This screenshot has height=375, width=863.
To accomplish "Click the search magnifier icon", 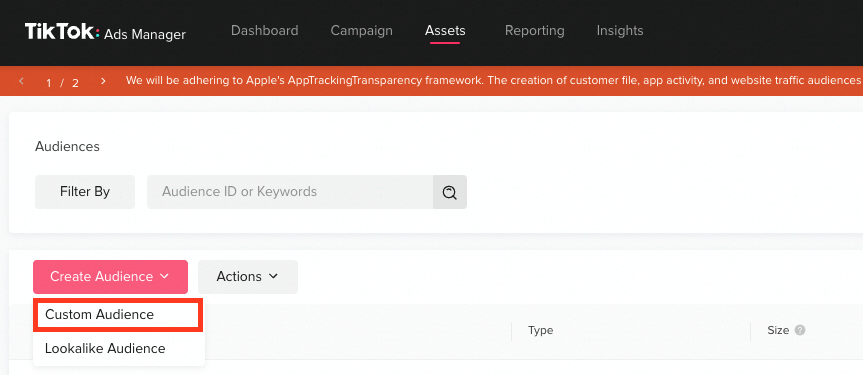I will pos(450,192).
